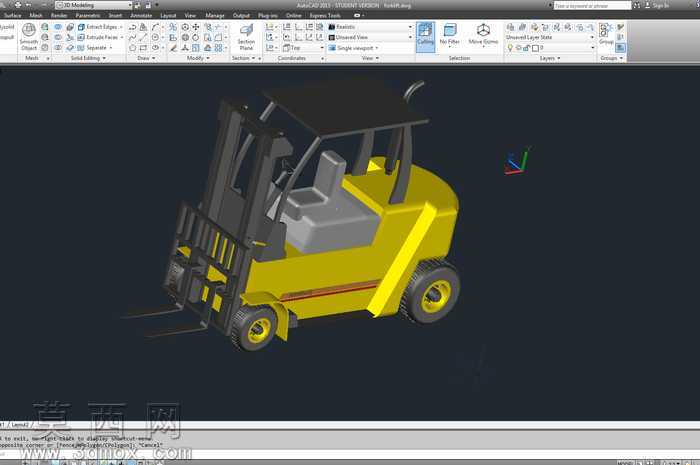Click the Separate solid editing tool
700x465 pixels.
tap(92, 47)
